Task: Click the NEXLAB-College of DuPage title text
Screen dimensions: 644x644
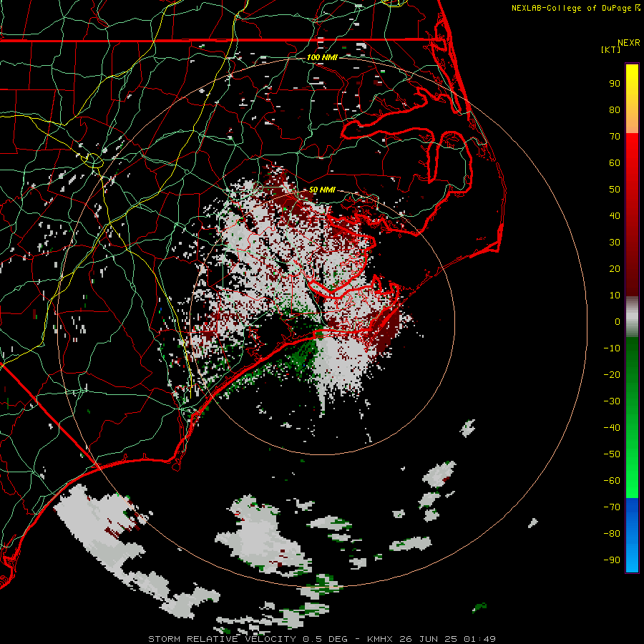Action: (571, 8)
